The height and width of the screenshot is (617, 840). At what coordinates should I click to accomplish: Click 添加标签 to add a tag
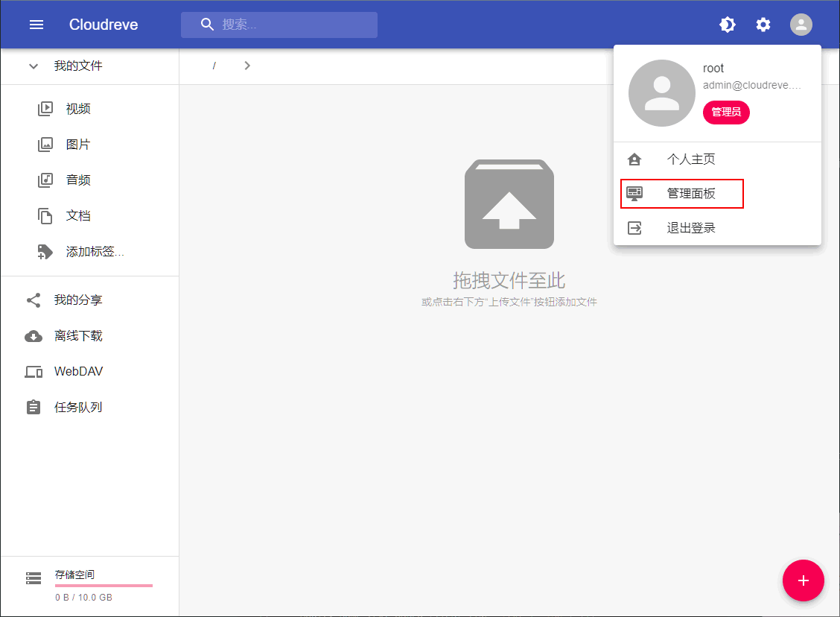[95, 252]
